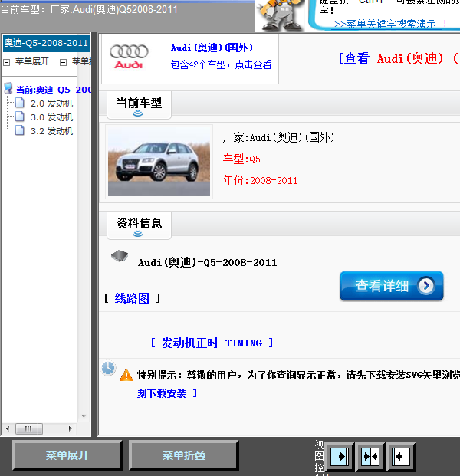Click the Audi four-rings logo
Viewport: 460px width, 476px height.
coord(129,57)
